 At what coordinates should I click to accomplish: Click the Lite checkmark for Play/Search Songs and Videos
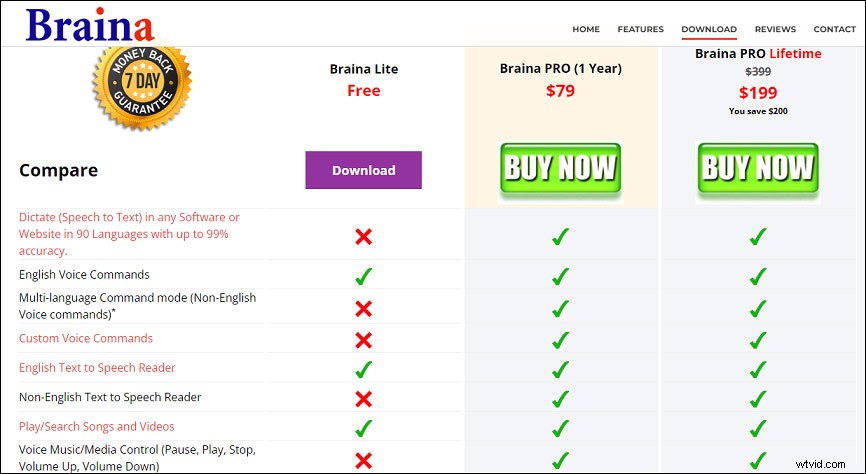pos(363,428)
